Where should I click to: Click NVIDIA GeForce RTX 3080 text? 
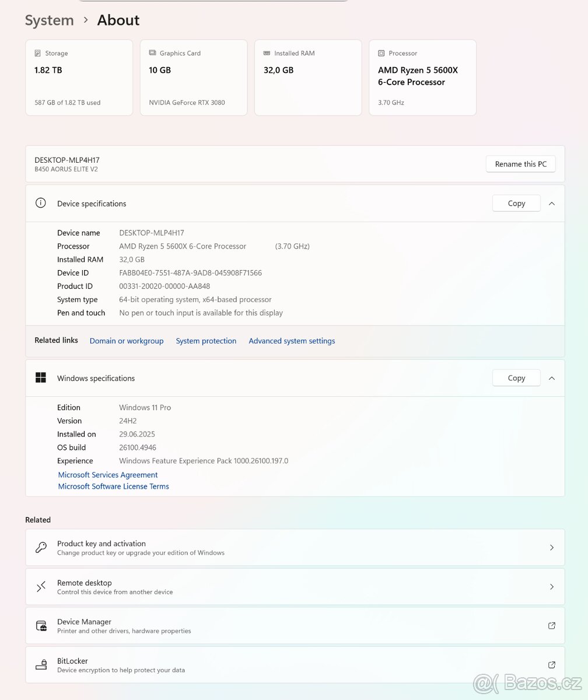point(187,103)
